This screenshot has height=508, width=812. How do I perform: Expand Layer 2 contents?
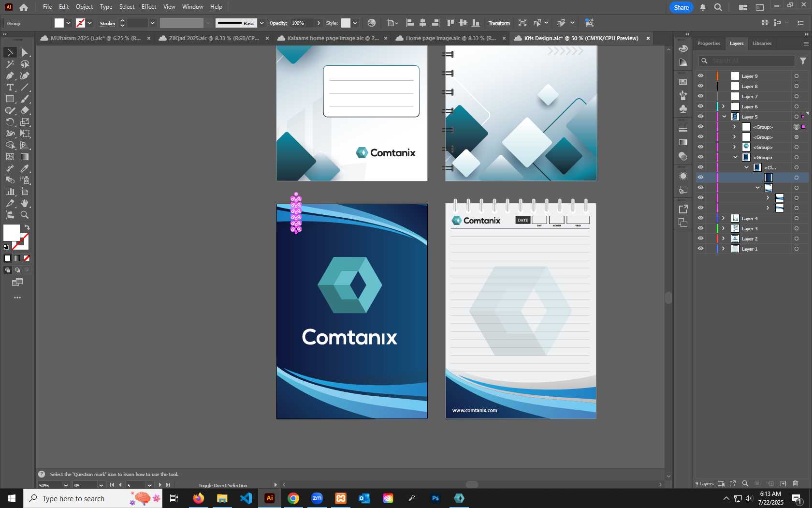tap(724, 239)
